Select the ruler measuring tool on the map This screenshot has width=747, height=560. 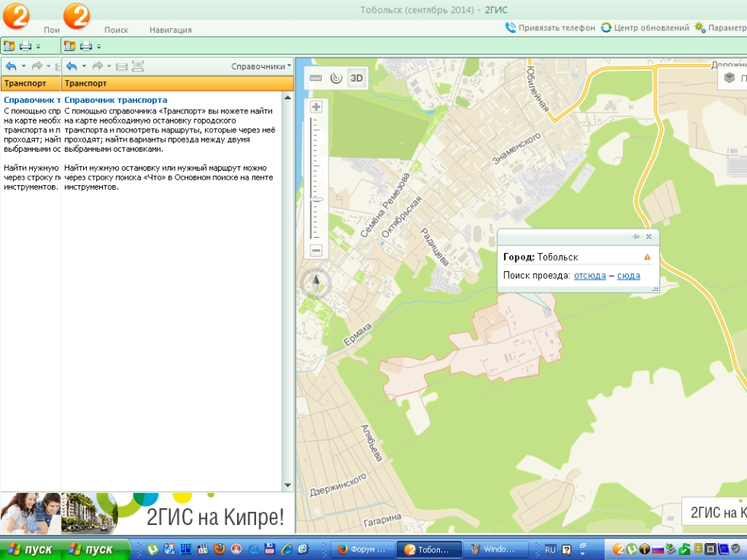316,78
